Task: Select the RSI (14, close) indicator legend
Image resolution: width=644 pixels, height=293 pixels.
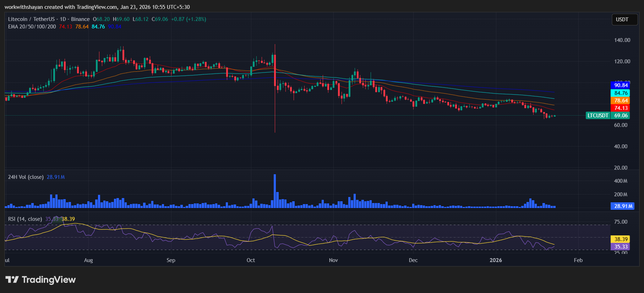Action: [x=25, y=219]
